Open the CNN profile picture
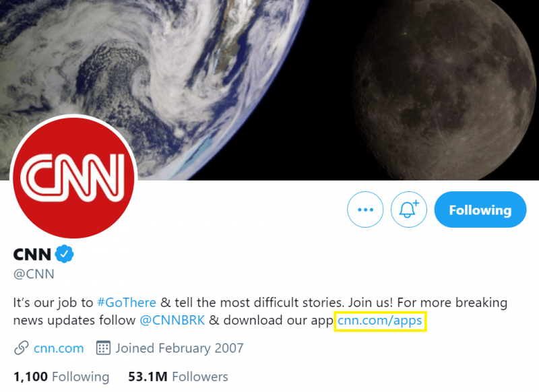The height and width of the screenshot is (392, 539). 74,177
